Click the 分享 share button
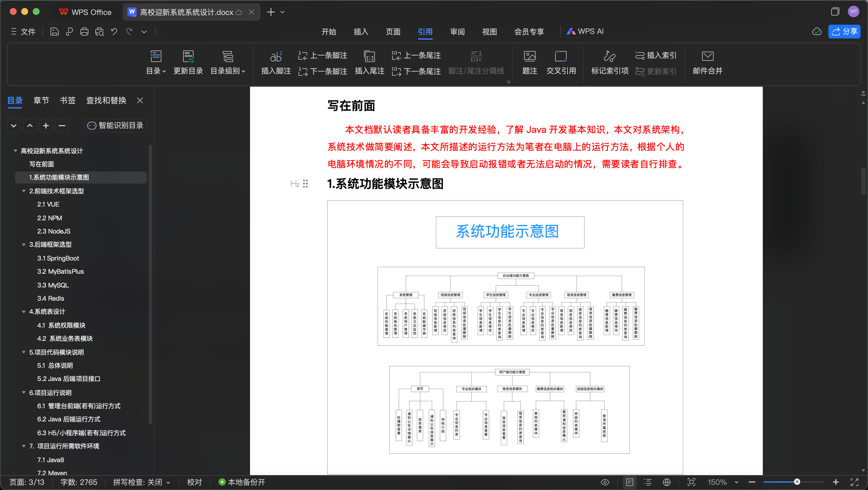 (844, 32)
